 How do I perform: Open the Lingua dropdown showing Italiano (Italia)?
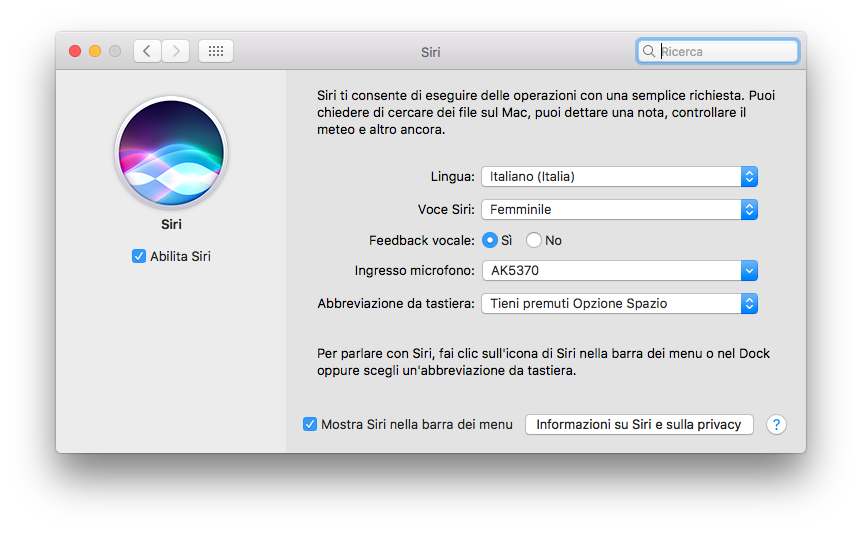tap(620, 176)
